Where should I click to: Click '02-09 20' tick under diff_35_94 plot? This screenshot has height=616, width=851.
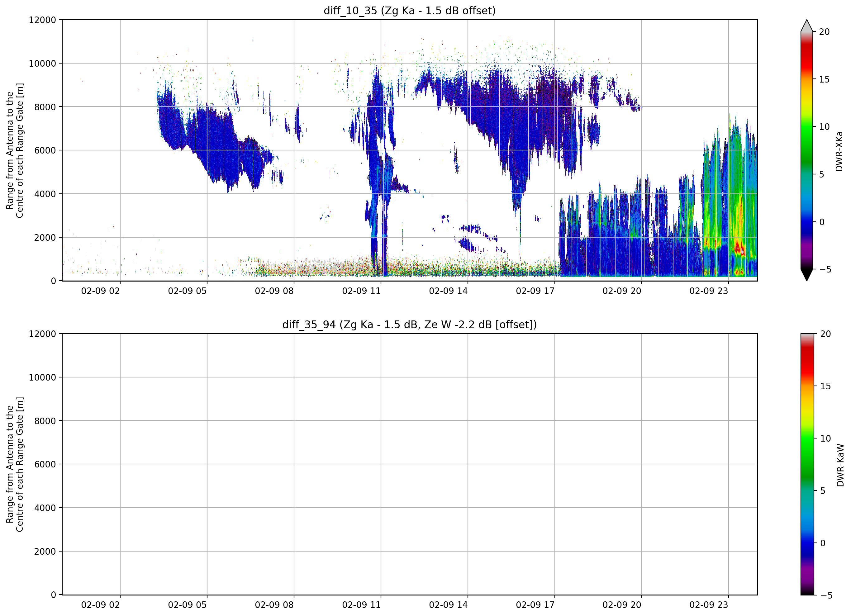pos(622,605)
